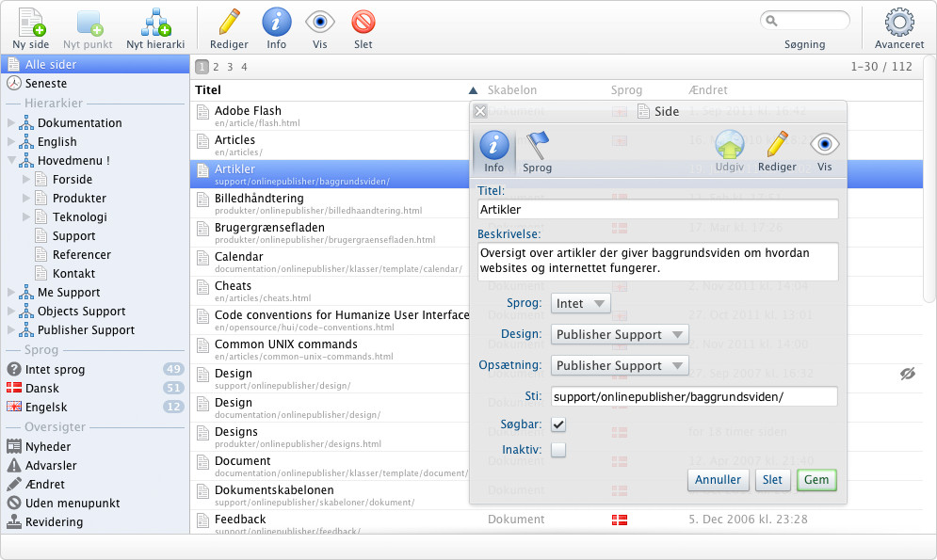937x560 pixels.
Task: Open the Avanceret gear settings
Action: click(x=898, y=24)
